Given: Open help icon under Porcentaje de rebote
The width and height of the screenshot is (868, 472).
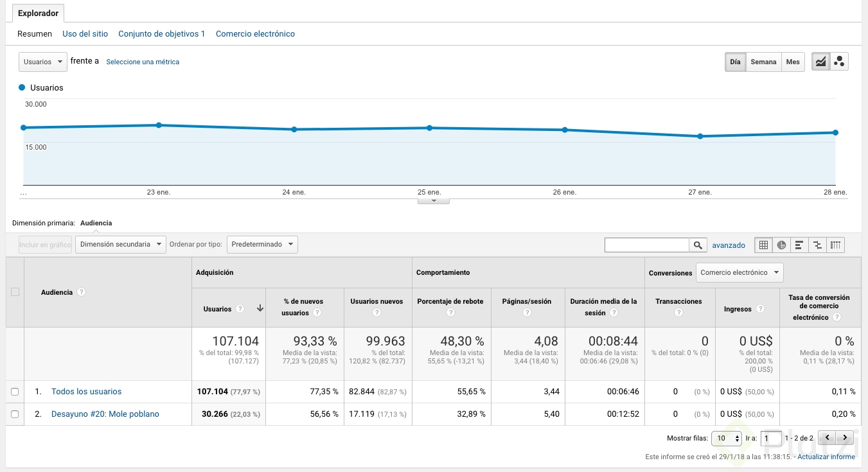Looking at the screenshot, I should pos(450,313).
